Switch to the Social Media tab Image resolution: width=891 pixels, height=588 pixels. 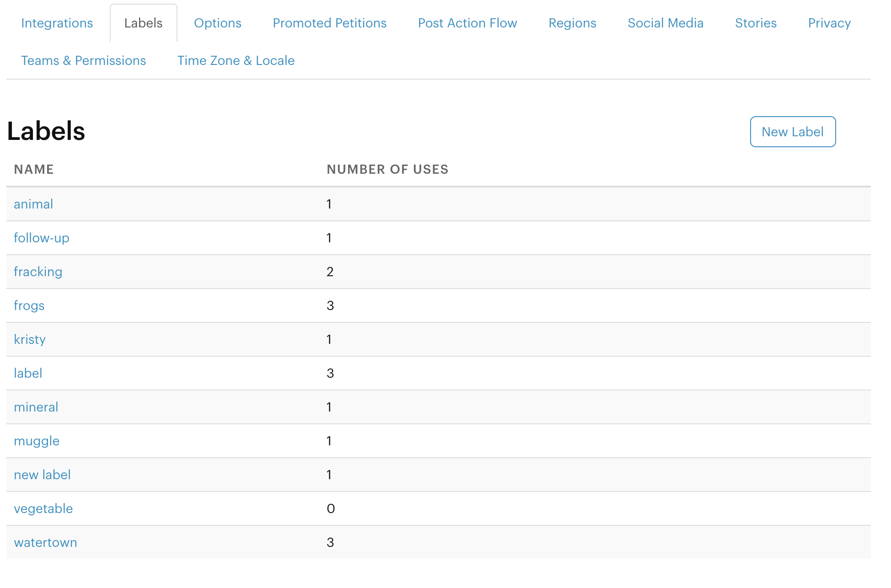click(x=666, y=23)
